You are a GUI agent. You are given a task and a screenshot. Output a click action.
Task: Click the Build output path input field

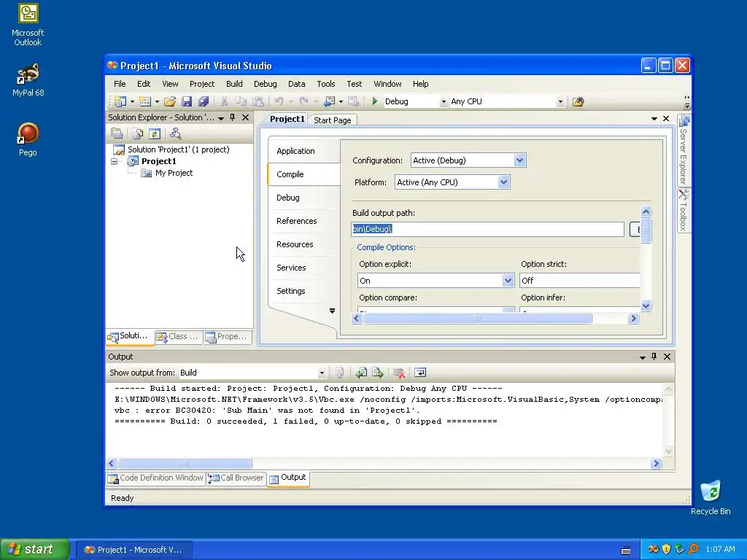pyautogui.click(x=488, y=229)
